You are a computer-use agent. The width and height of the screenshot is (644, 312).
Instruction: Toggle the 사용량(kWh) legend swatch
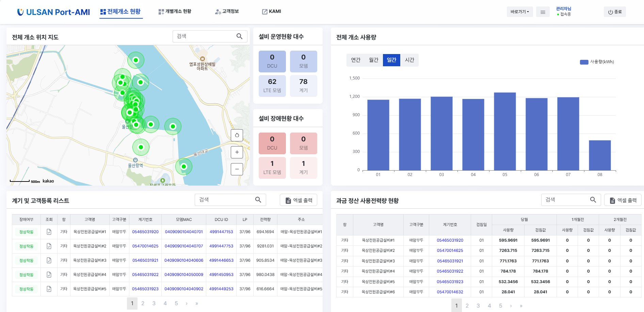[x=584, y=62]
